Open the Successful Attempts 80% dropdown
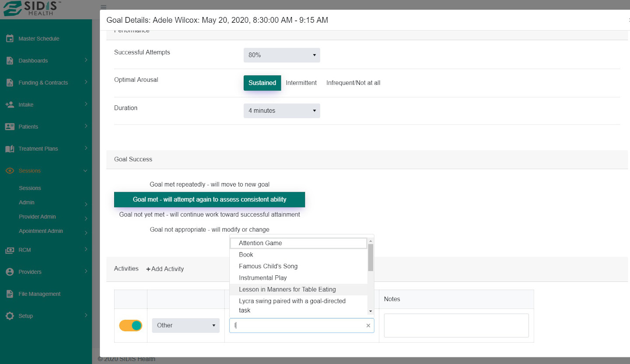 coord(282,55)
